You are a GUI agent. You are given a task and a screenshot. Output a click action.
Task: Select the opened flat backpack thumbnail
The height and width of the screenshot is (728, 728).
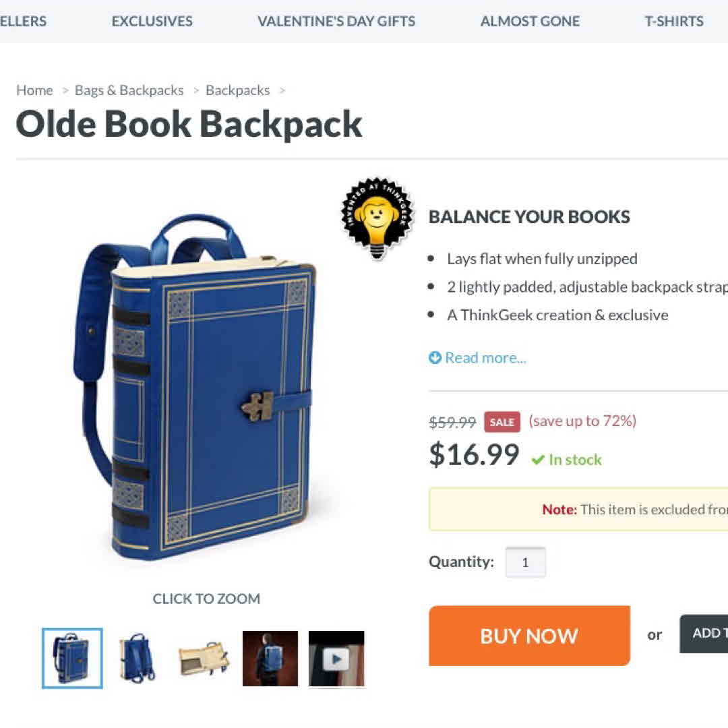pos(204,658)
